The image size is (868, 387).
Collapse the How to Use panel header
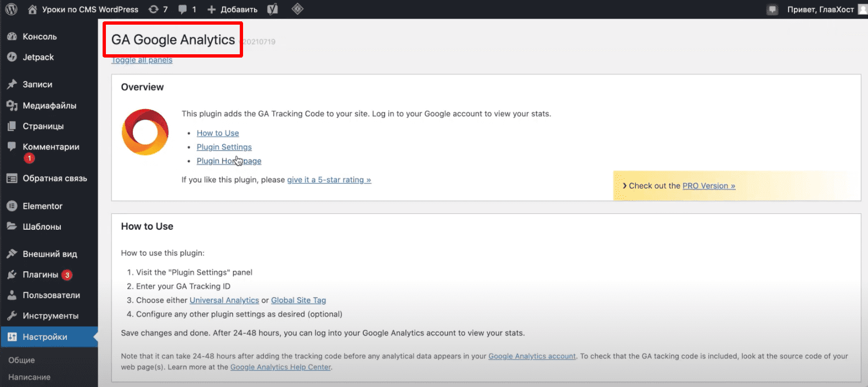147,226
